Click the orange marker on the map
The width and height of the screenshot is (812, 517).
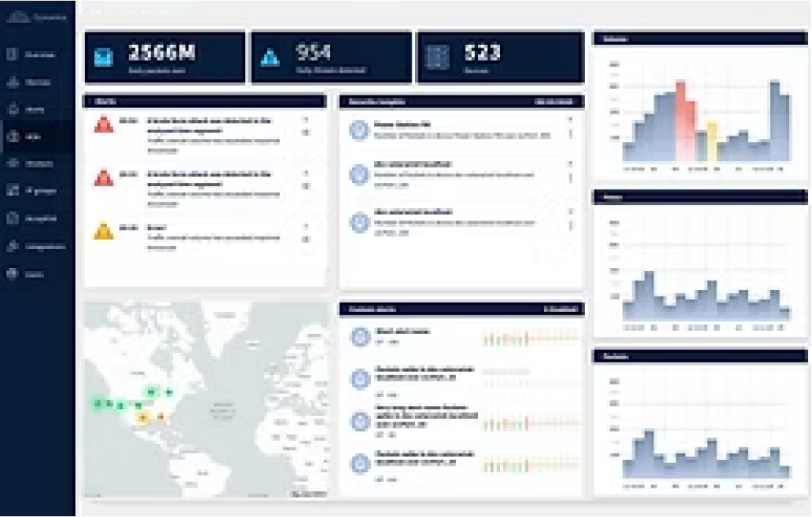click(x=142, y=417)
